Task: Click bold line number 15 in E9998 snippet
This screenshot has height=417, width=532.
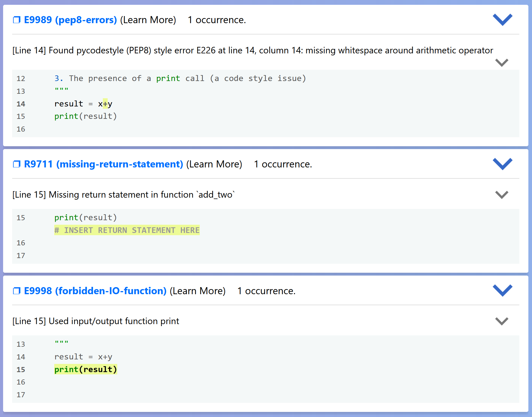Action: pyautogui.click(x=21, y=370)
